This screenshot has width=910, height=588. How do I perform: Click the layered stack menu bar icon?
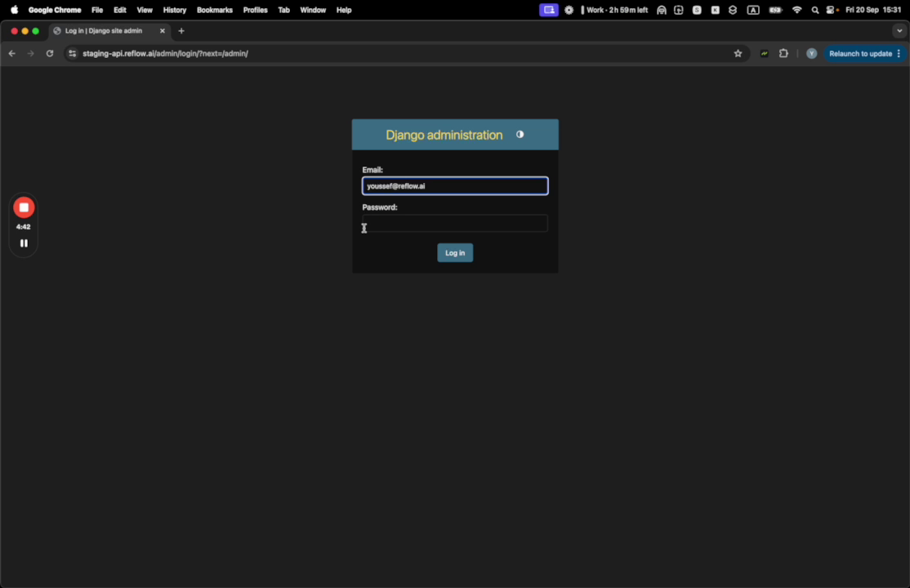pos(733,10)
